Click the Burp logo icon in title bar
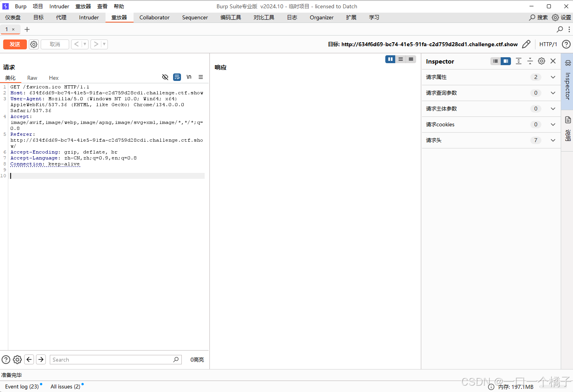Image resolution: width=573 pixels, height=392 pixels. 6,6
